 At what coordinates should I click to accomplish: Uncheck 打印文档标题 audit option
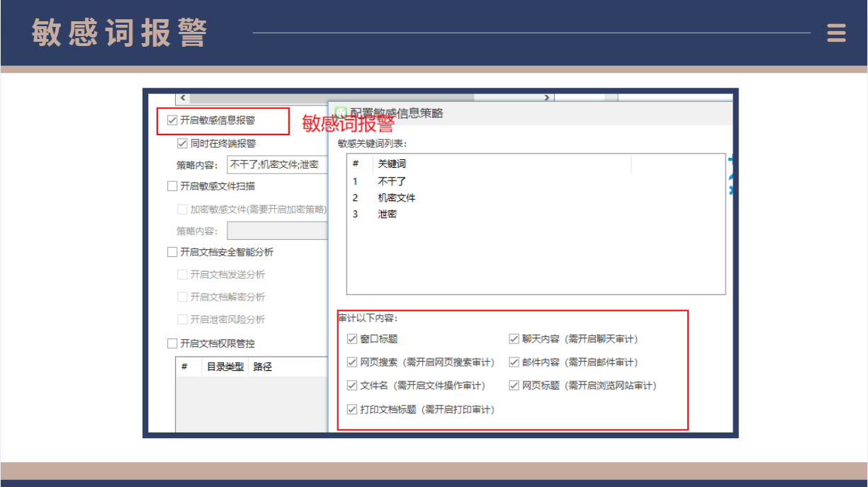[352, 409]
